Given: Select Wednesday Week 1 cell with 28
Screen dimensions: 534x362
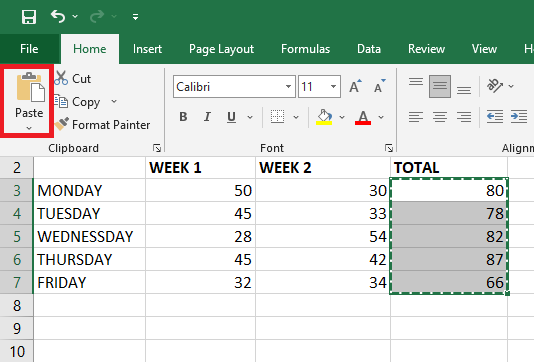Looking at the screenshot, I should click(x=200, y=236).
